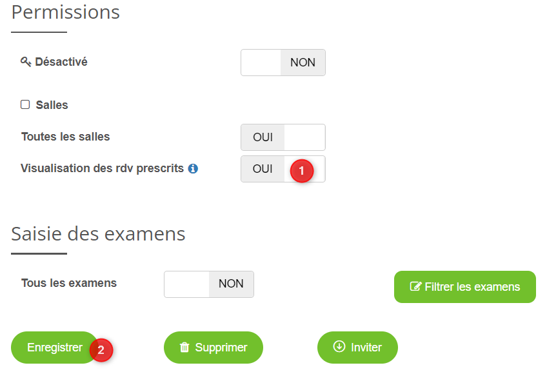
Task: Click the Salles label text
Action: [x=52, y=104]
